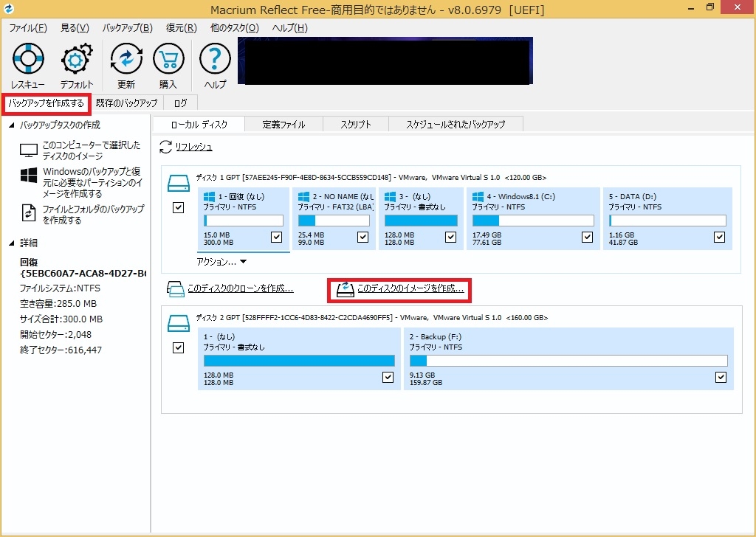Click the monitor icon for selected disk image
Screen dimensions: 756x537
(29, 150)
